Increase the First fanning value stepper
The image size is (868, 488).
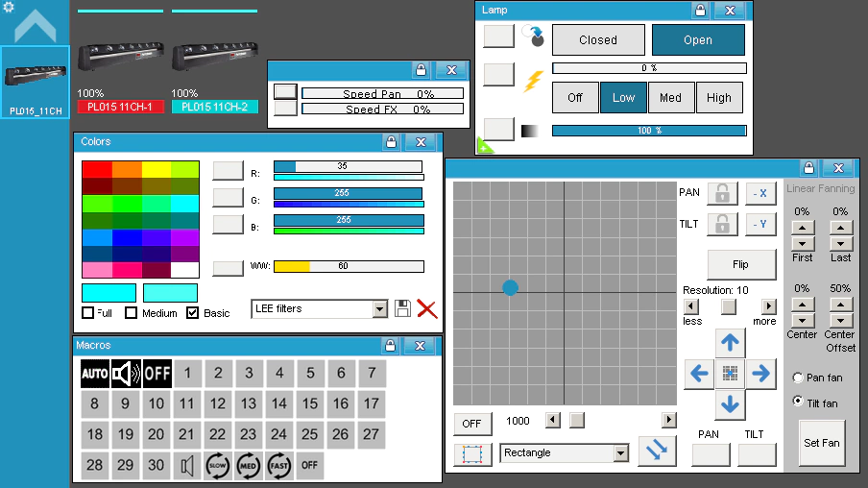802,228
